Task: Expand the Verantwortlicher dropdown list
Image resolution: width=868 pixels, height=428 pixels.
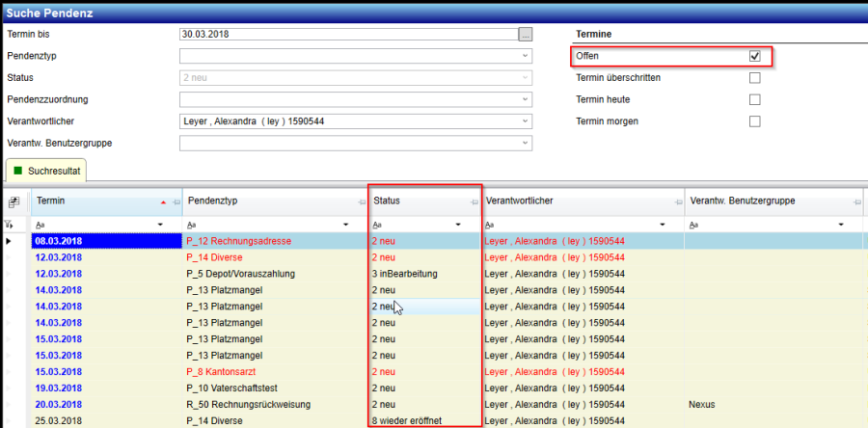Action: click(x=525, y=121)
